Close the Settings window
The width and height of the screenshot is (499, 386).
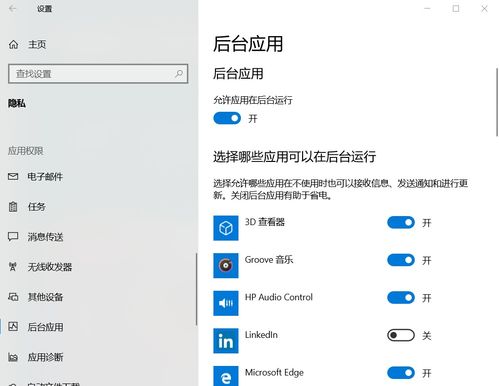pos(484,9)
